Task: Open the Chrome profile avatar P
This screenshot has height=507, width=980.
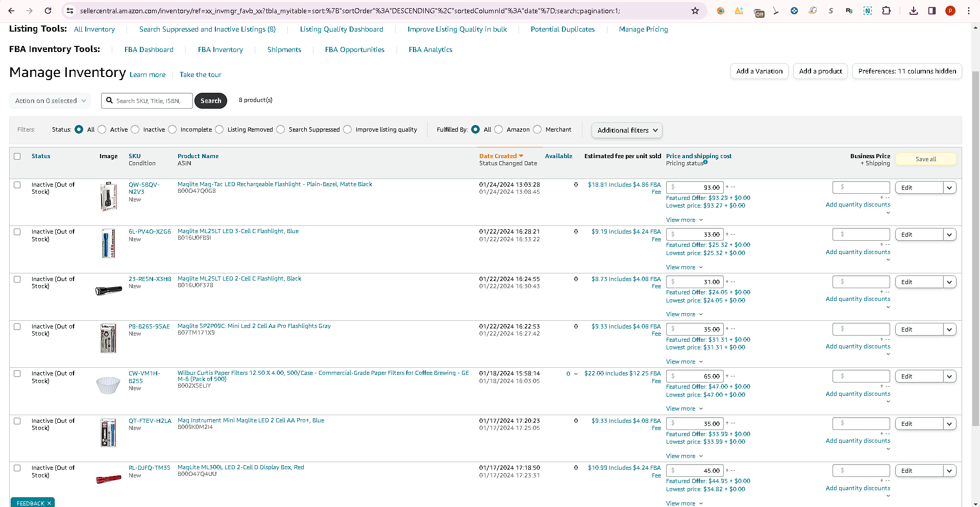Action: tap(950, 11)
